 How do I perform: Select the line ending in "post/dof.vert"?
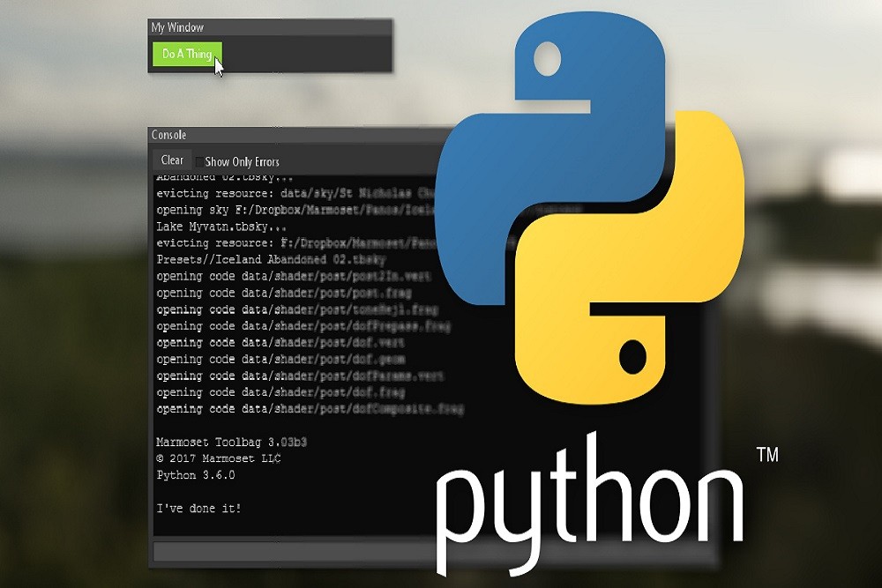tap(280, 343)
